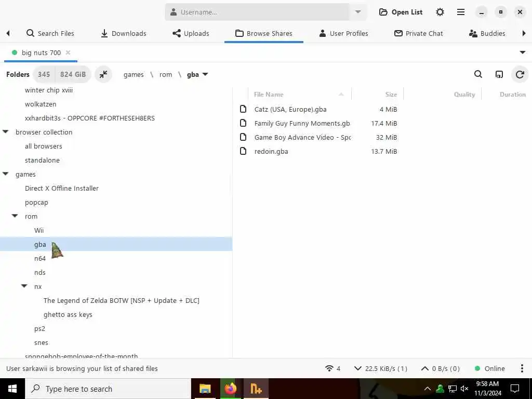Toggle the Online status indicator
The width and height of the screenshot is (532, 399).
(489, 368)
